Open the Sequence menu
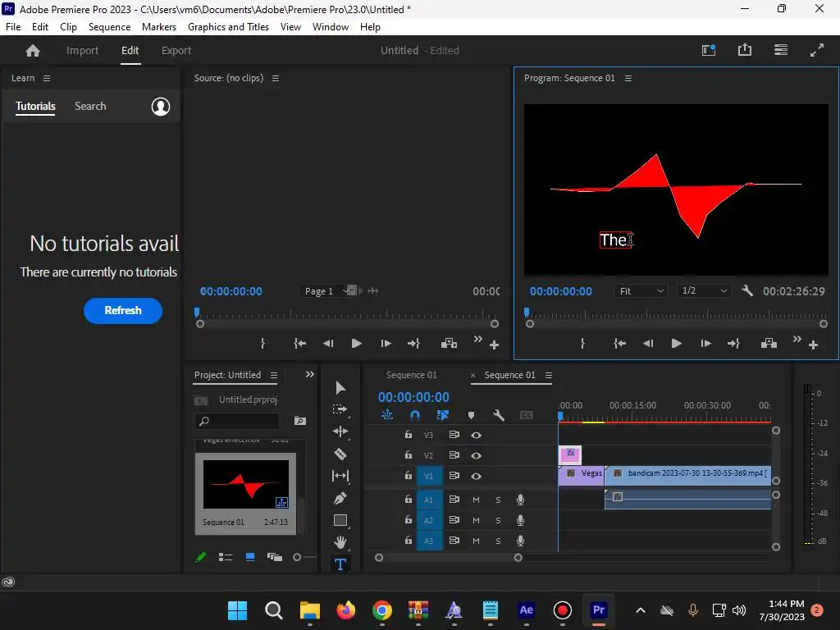The width and height of the screenshot is (840, 630). click(109, 27)
